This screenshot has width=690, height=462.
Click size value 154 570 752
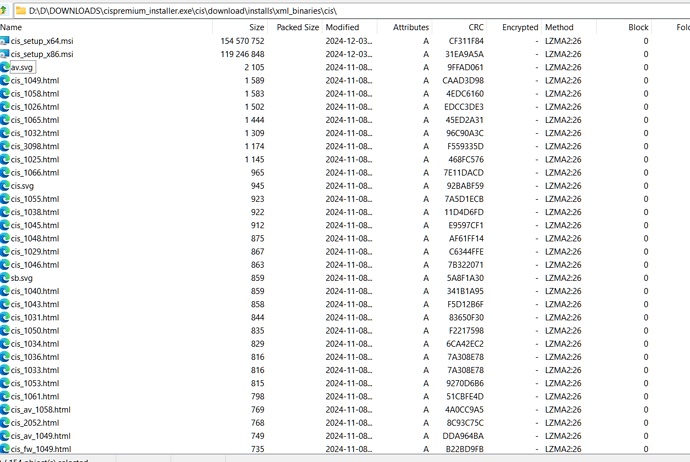tap(242, 41)
